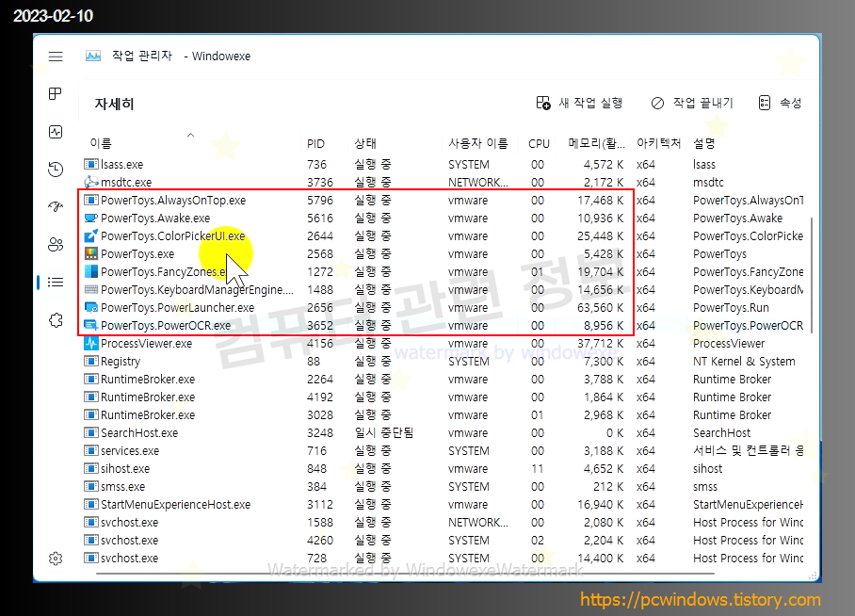This screenshot has height=616, width=855.
Task: Click the ProcessViewer.exe icon
Action: (91, 343)
